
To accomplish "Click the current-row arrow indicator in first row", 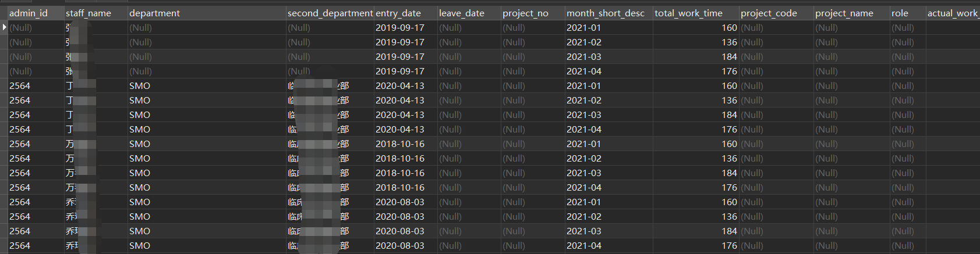I will (4, 27).
